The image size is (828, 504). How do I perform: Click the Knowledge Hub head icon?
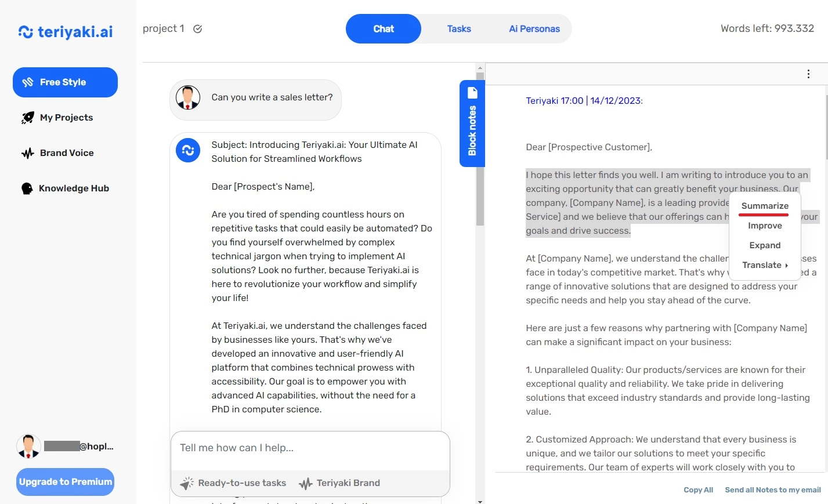[27, 188]
